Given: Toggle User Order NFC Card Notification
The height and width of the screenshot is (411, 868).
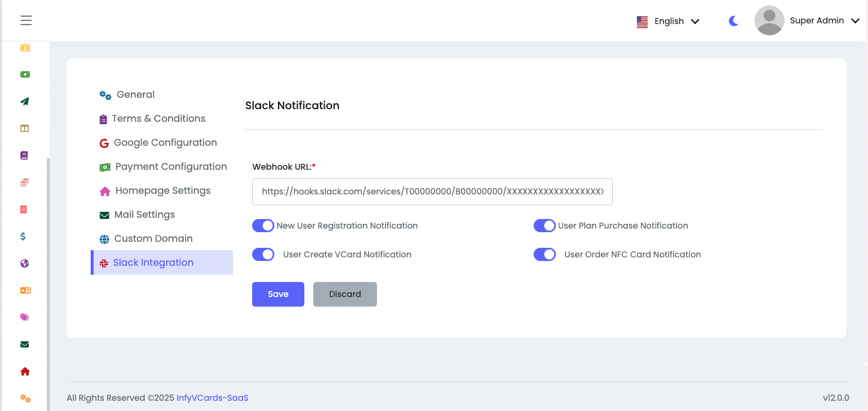Looking at the screenshot, I should pos(544,254).
